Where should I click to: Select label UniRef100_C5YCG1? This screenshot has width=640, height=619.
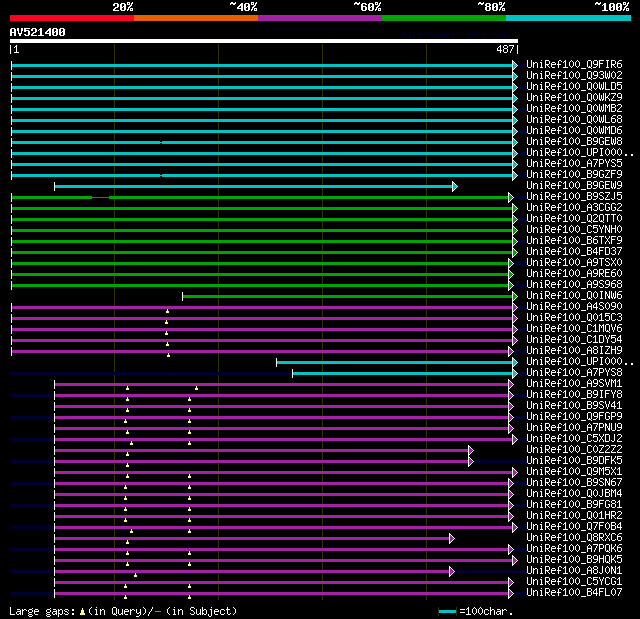pos(574,582)
